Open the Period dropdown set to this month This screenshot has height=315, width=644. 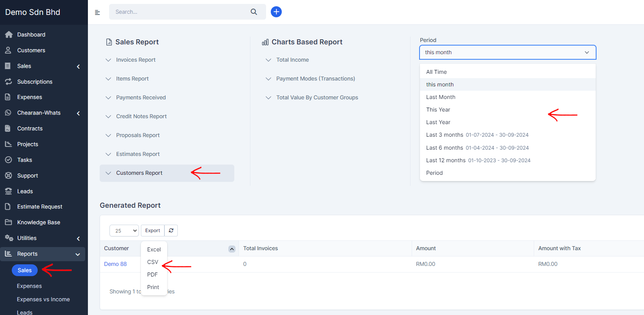tap(507, 52)
